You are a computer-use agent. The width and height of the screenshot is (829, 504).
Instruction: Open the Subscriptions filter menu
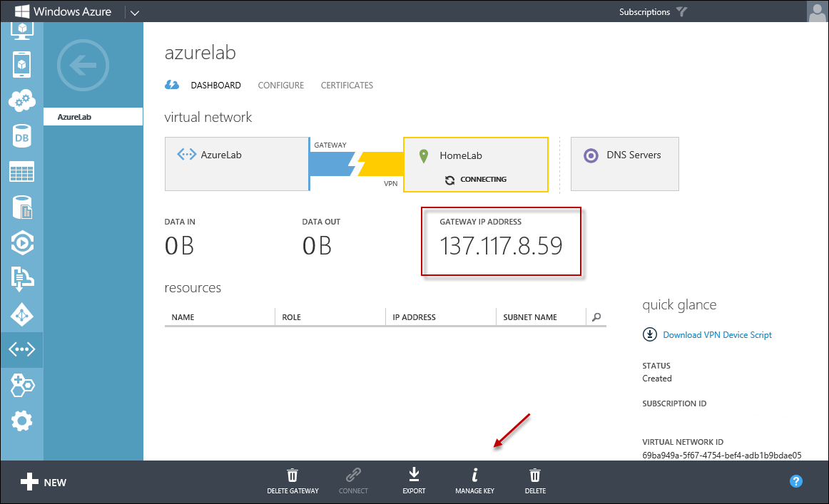(x=652, y=12)
